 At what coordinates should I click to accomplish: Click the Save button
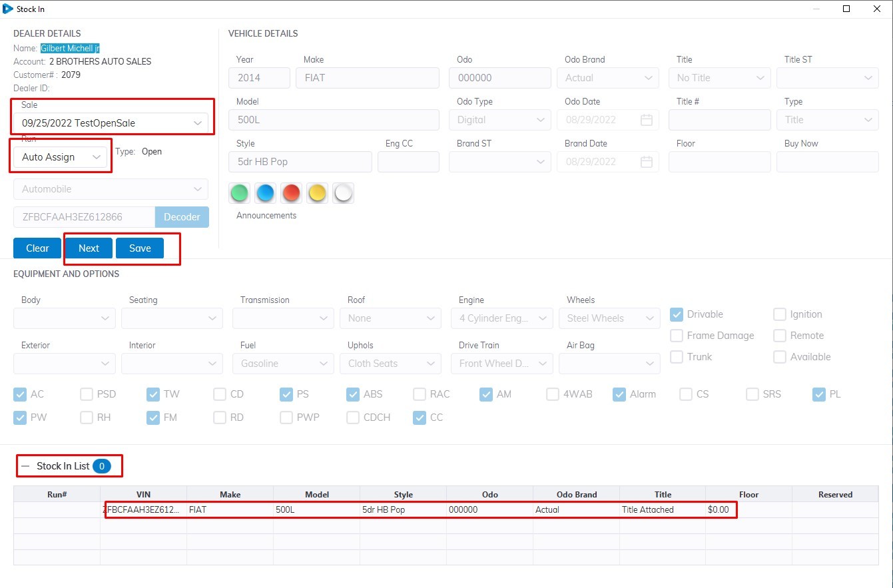click(140, 248)
